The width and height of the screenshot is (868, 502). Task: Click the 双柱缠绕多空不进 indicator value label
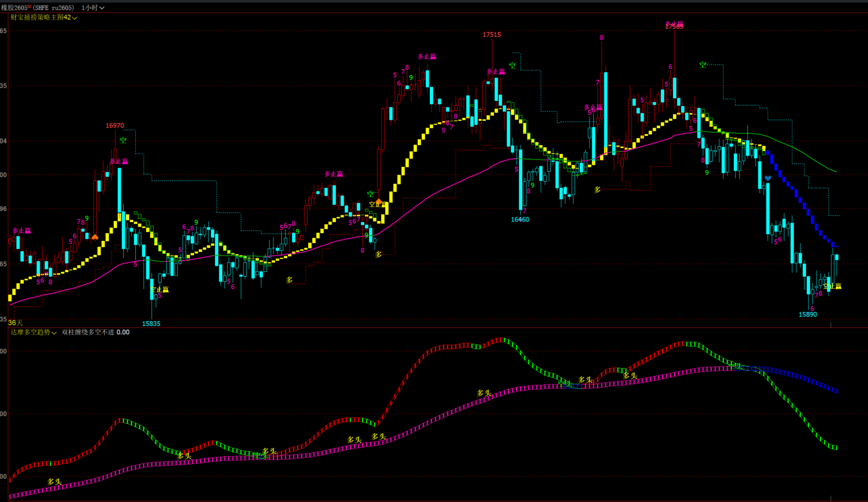95,332
